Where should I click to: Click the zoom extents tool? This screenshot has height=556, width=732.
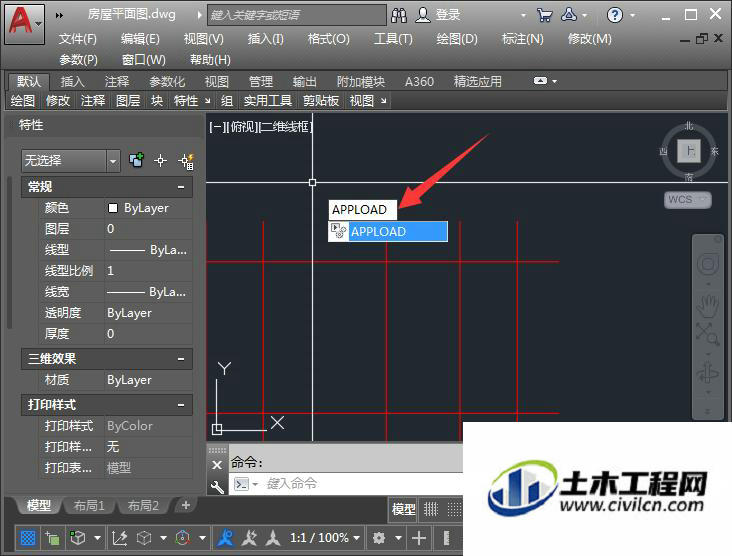tap(708, 333)
